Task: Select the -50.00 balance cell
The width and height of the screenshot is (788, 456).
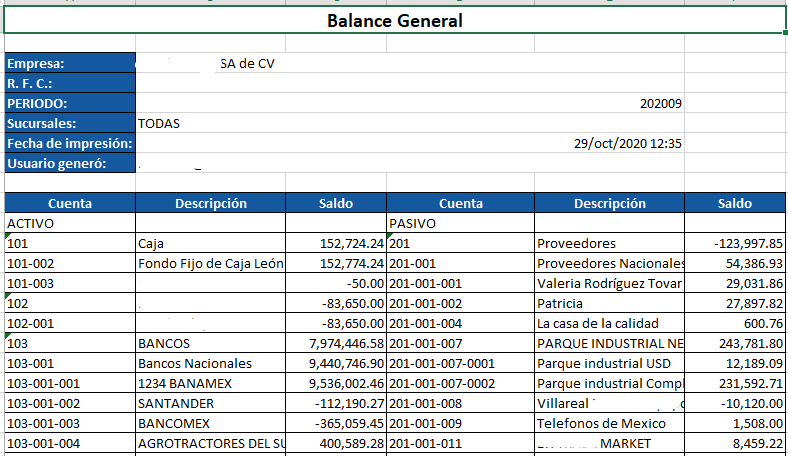Action: (336, 283)
